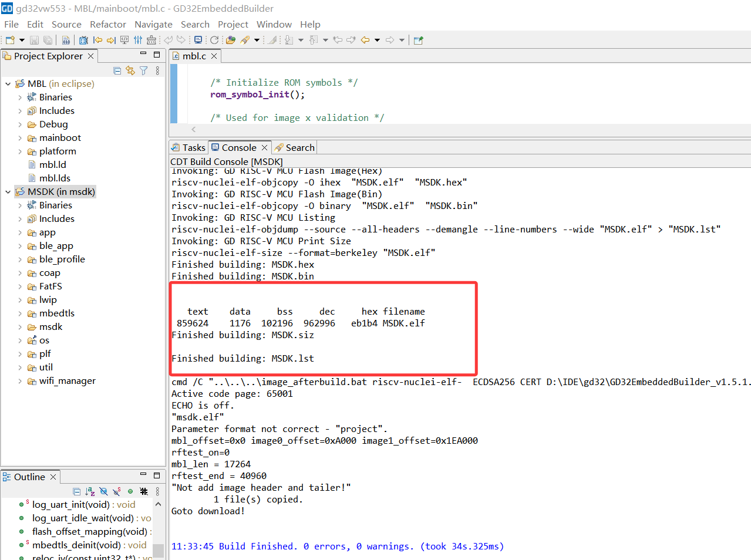Close the Project Explorer tab
This screenshot has width=751, height=560.
pos(90,56)
